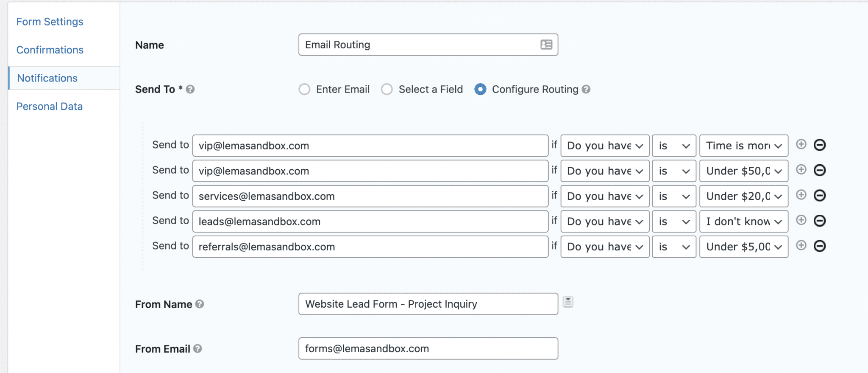The width and height of the screenshot is (868, 373).
Task: Open field dropdown in Time is more row
Action: click(x=605, y=146)
